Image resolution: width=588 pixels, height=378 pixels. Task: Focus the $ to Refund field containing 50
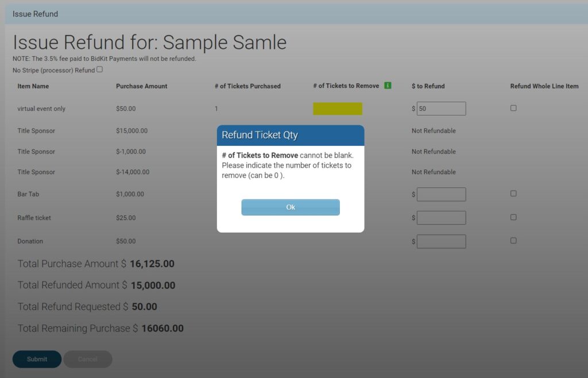click(x=441, y=109)
